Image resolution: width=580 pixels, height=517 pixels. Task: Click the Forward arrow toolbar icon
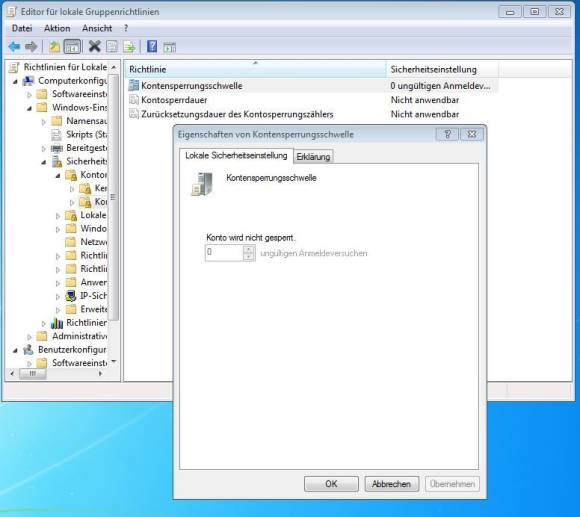[x=31, y=47]
